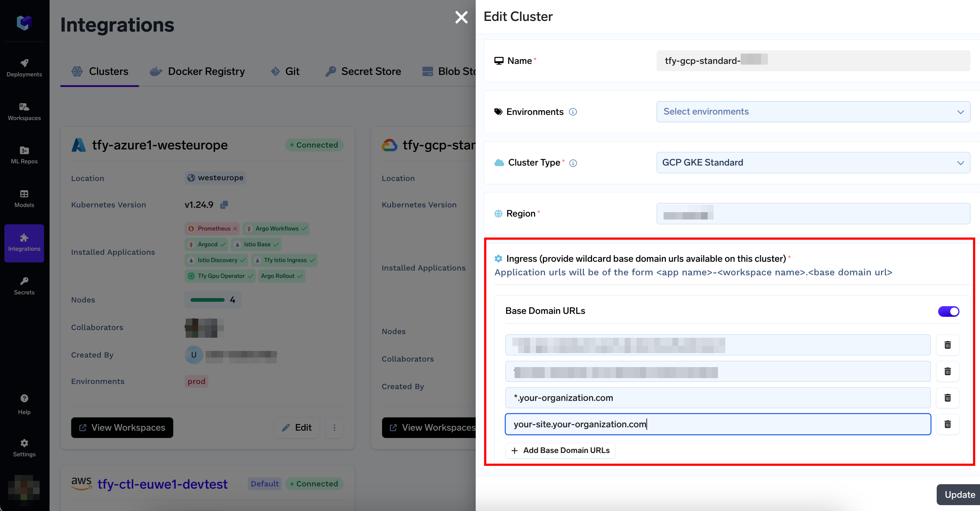The width and height of the screenshot is (980, 511).
Task: Open the tfy-ctl-euwe1-devtest cluster link
Action: (163, 483)
